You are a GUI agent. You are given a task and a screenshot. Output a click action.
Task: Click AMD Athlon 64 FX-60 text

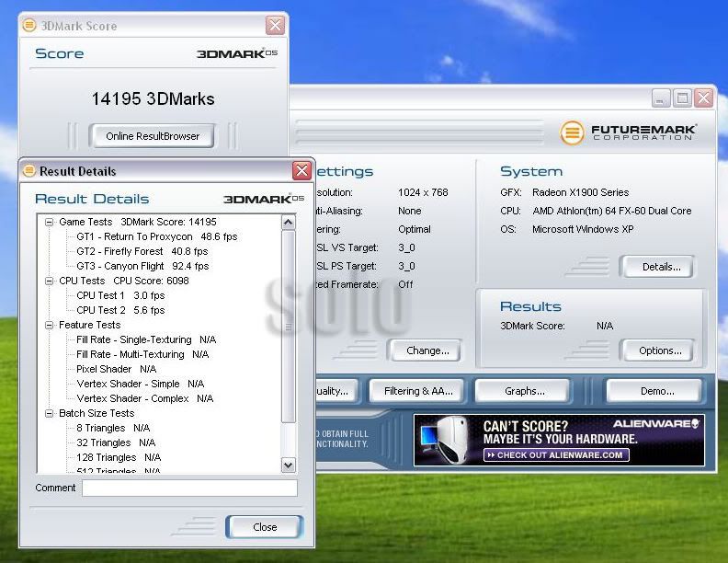(612, 211)
